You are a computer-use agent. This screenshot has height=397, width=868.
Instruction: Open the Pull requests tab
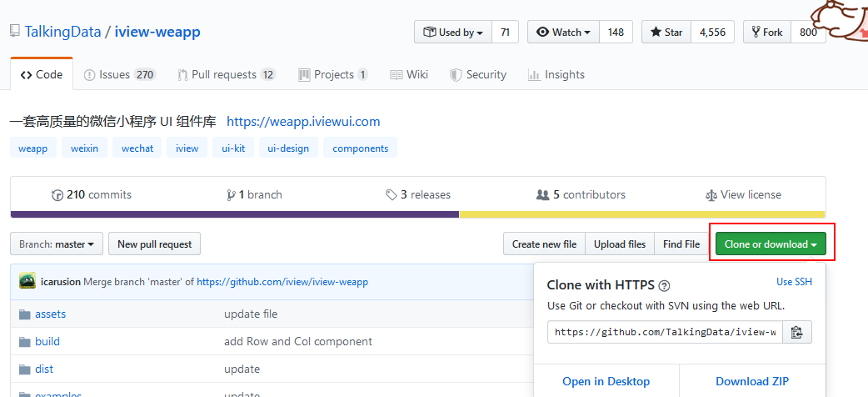point(225,75)
